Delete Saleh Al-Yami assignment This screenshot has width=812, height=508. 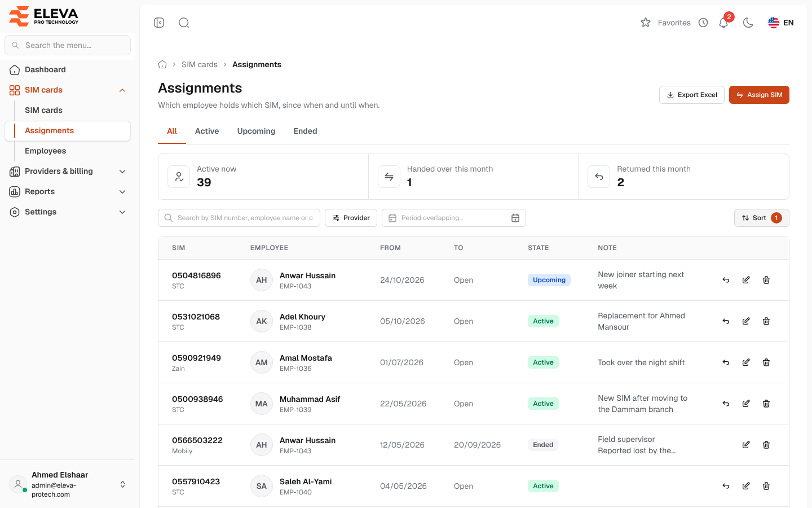coord(766,486)
